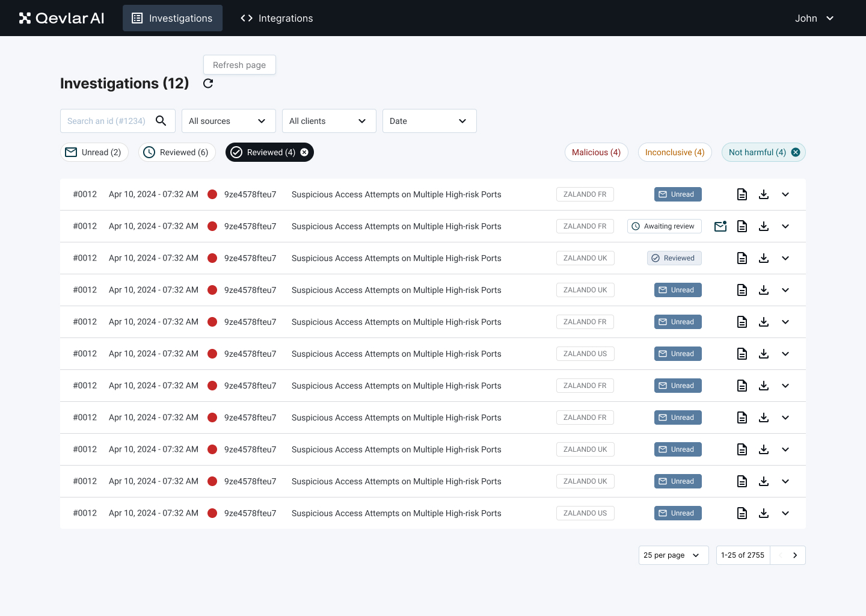Select the search magnifier icon
The height and width of the screenshot is (616, 866).
(161, 120)
